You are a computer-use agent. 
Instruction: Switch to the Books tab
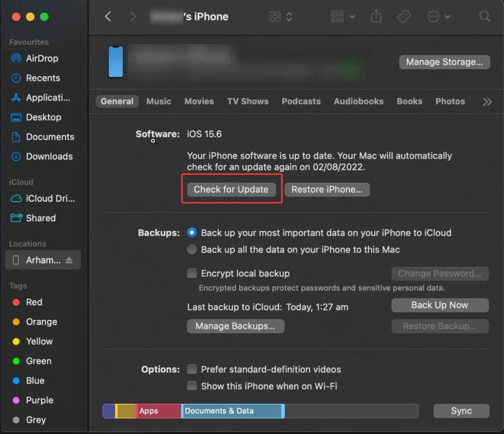coord(409,101)
